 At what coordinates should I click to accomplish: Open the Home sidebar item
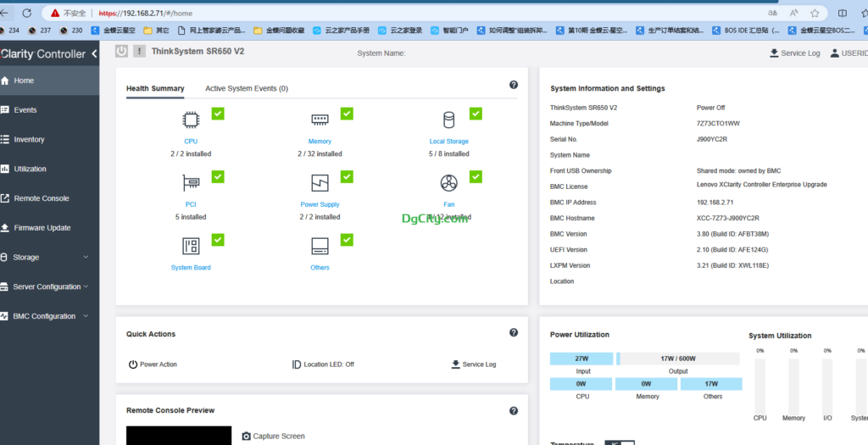pos(50,81)
